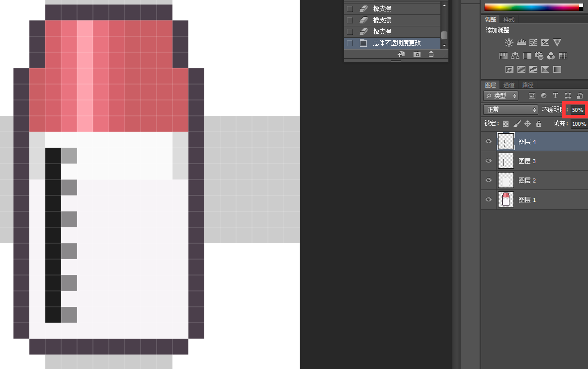The height and width of the screenshot is (369, 588).
Task: Select the 总体不透明度更改 history state
Action: pyautogui.click(x=392, y=43)
